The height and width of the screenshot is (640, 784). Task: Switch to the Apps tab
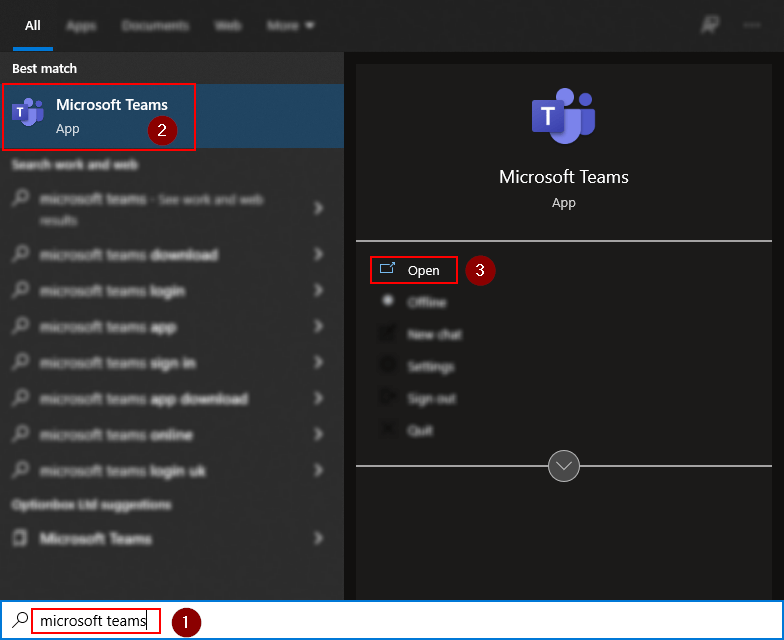pyautogui.click(x=81, y=25)
